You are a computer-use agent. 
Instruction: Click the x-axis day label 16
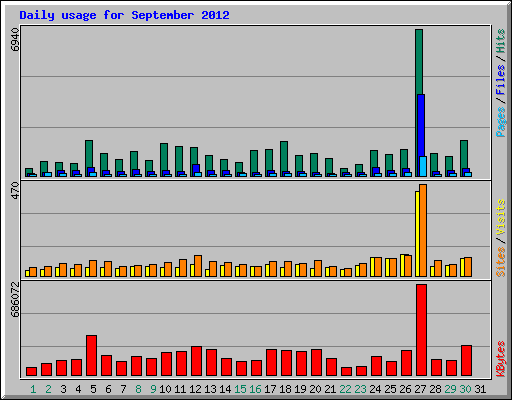pos(255,389)
